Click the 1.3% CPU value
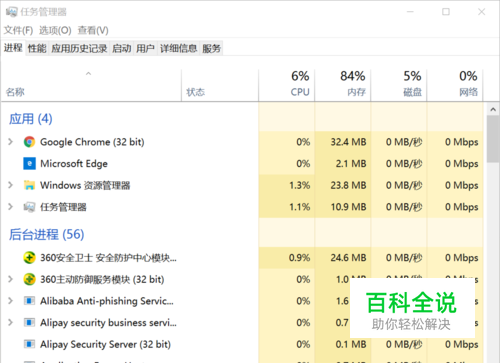The width and height of the screenshot is (500, 363). click(300, 185)
